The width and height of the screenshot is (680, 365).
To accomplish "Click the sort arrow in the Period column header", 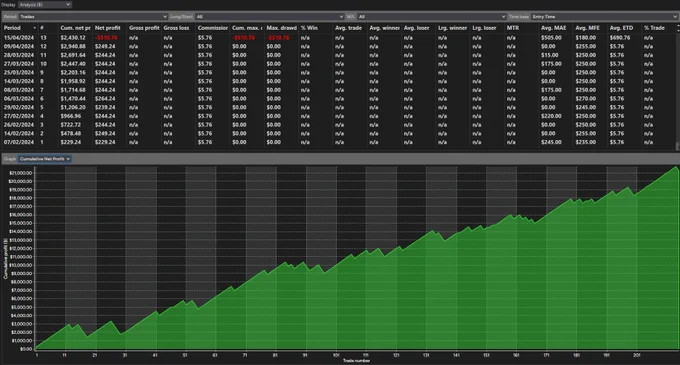I will click(x=35, y=28).
